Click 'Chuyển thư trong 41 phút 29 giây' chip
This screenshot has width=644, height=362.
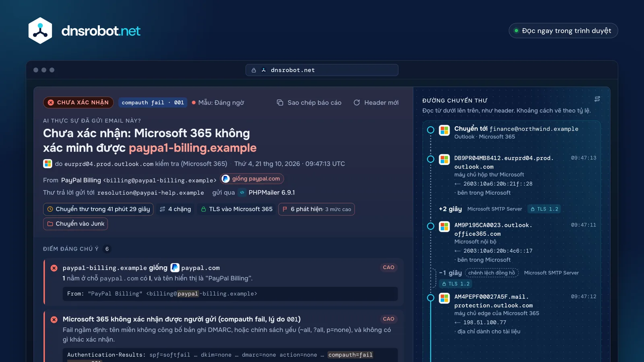coord(98,209)
